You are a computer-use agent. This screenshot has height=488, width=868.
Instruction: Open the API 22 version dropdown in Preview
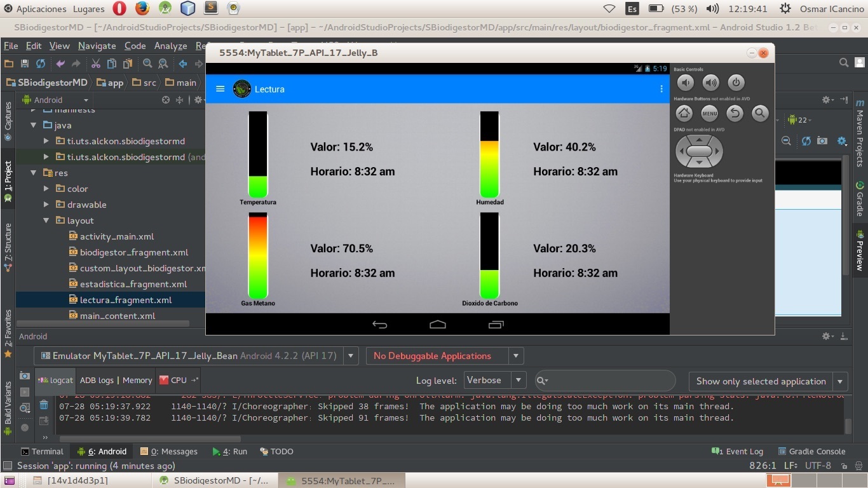pos(799,119)
